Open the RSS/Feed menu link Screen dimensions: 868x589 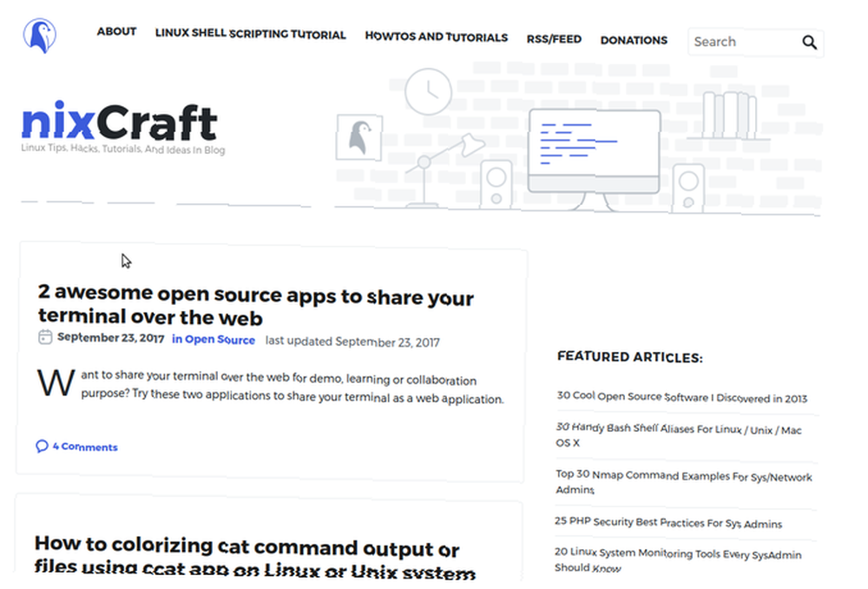point(554,39)
